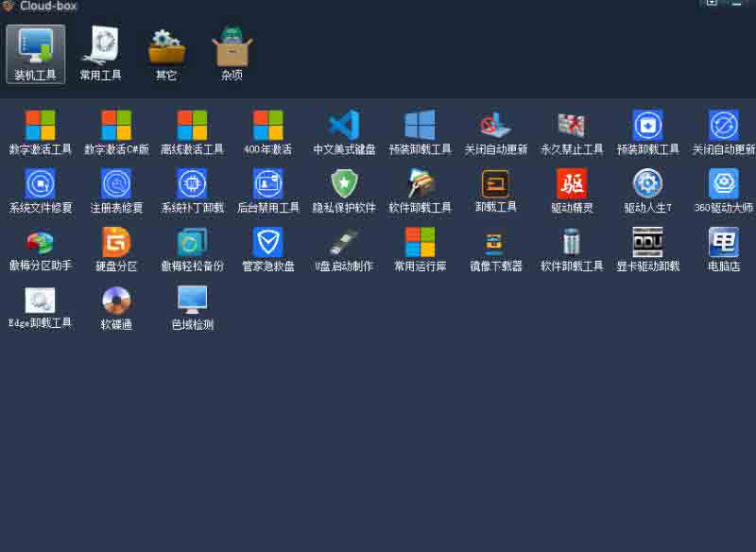The height and width of the screenshot is (552, 756).
Task: Open the 系统补丁卸载 tool
Action: tap(192, 190)
